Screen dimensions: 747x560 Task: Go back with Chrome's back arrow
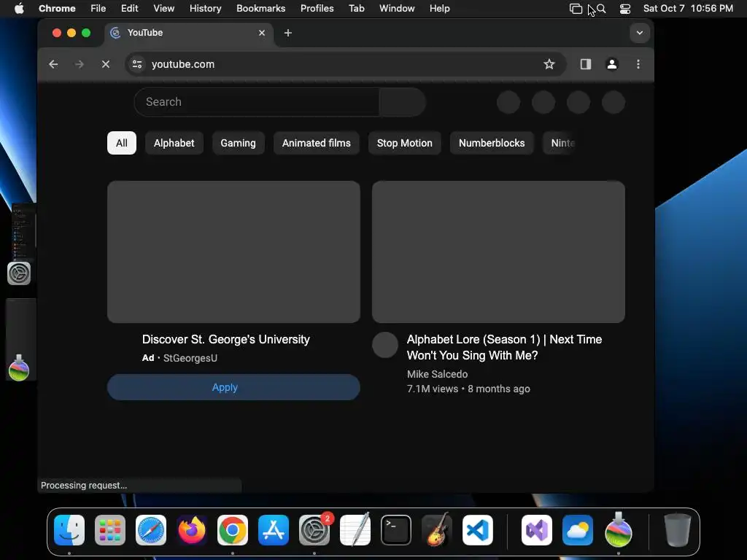tap(53, 64)
